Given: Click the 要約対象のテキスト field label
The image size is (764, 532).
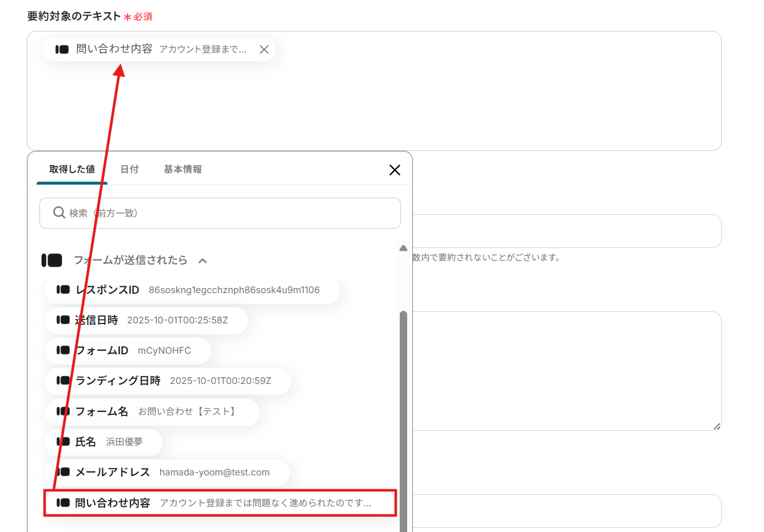Looking at the screenshot, I should pos(74,17).
